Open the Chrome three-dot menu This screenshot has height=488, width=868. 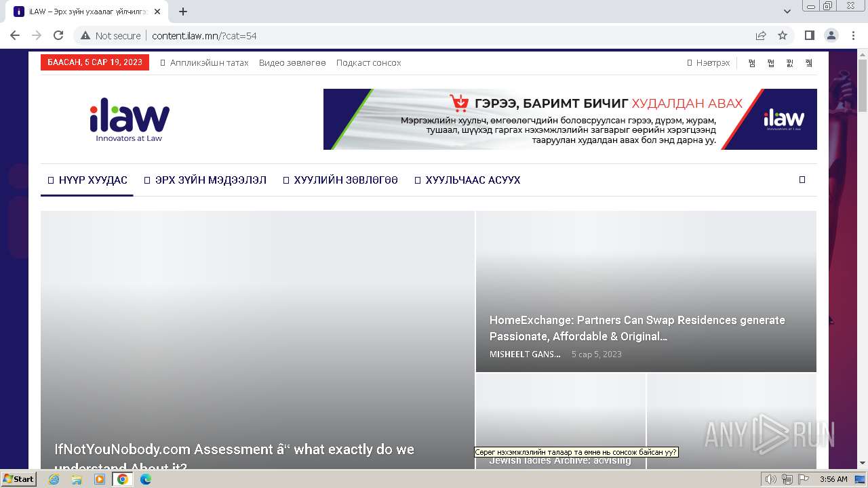pos(853,35)
